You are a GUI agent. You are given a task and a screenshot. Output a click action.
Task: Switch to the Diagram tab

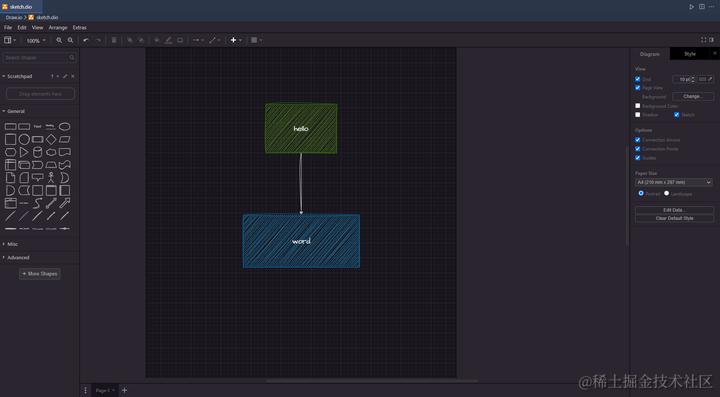[x=650, y=54]
